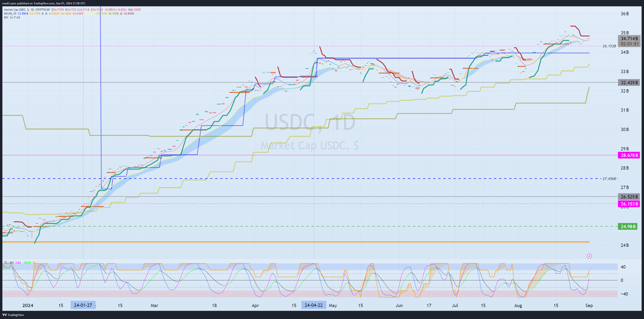Click the 27.456B dashed line label

(x=609, y=179)
